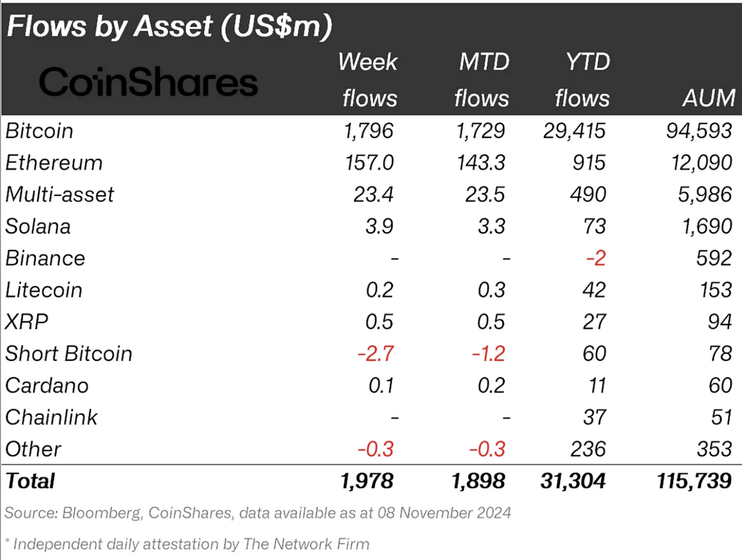Click the total AUM value 115,739
Viewport: 742px width, 560px height.
pos(694,481)
